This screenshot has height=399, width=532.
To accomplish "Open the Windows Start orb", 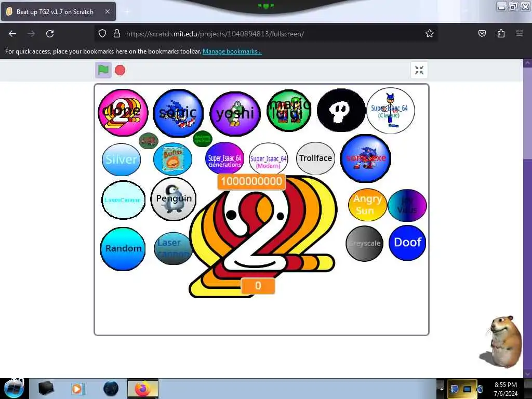I will [x=14, y=389].
